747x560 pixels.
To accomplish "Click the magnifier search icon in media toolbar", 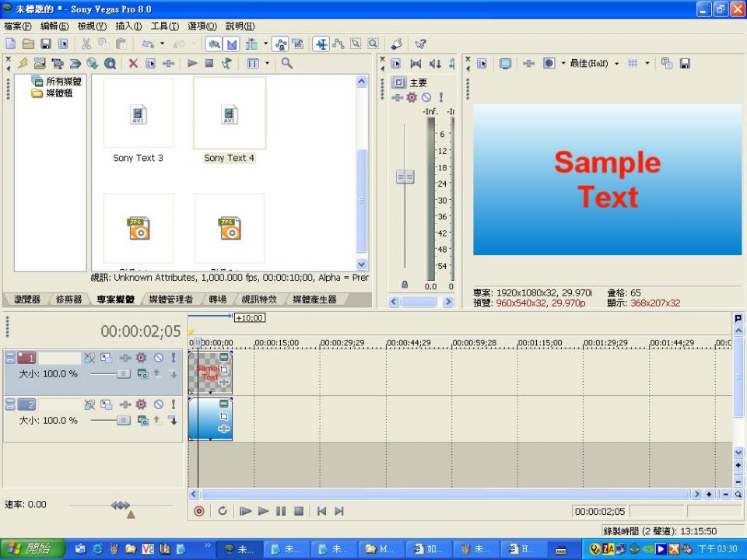I will click(286, 64).
